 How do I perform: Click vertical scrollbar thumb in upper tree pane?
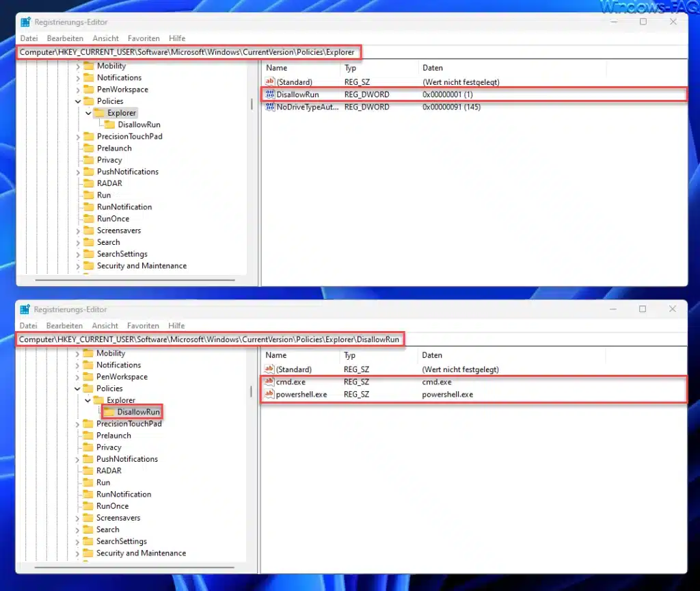point(252,105)
